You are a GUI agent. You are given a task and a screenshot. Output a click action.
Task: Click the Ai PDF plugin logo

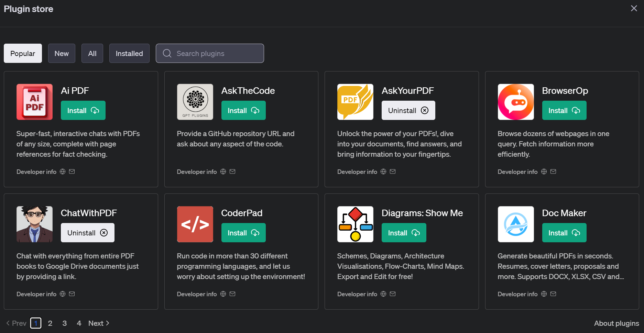[34, 102]
